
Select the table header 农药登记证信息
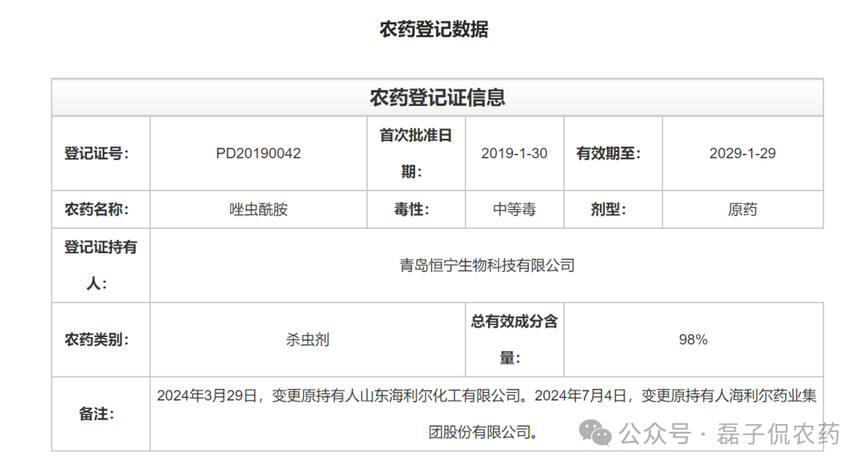pyautogui.click(x=437, y=97)
